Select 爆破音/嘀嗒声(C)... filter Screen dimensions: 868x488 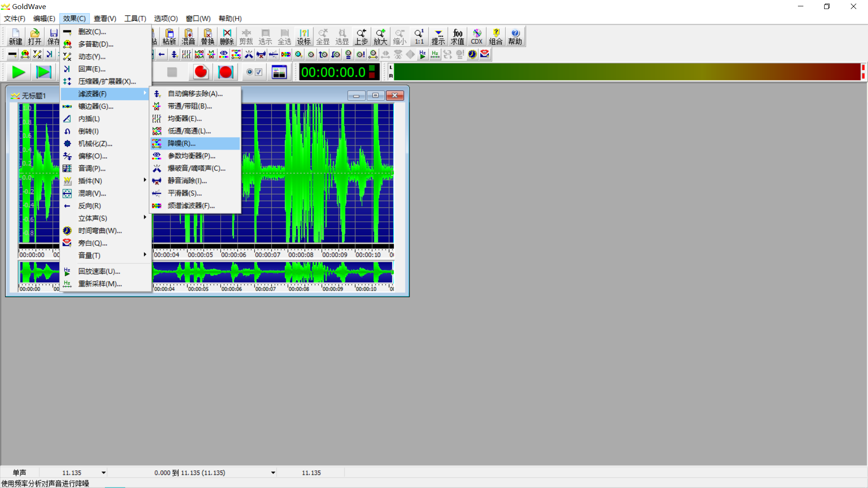pyautogui.click(x=195, y=168)
